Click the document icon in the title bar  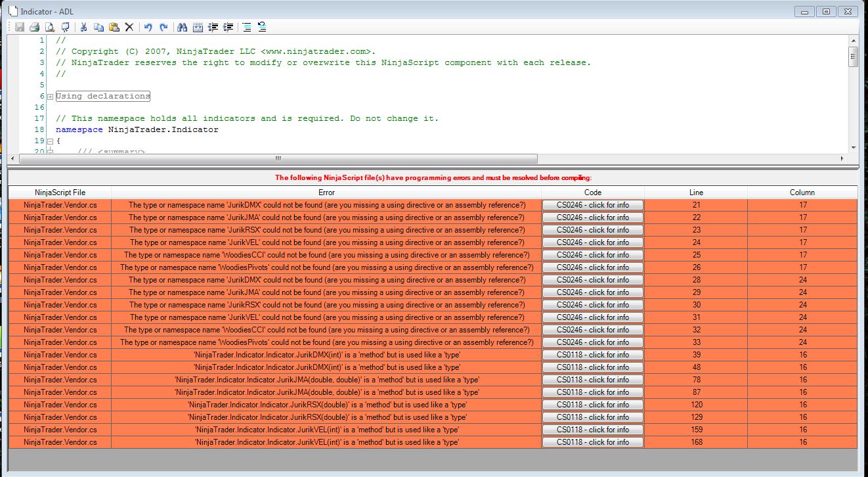(x=12, y=11)
